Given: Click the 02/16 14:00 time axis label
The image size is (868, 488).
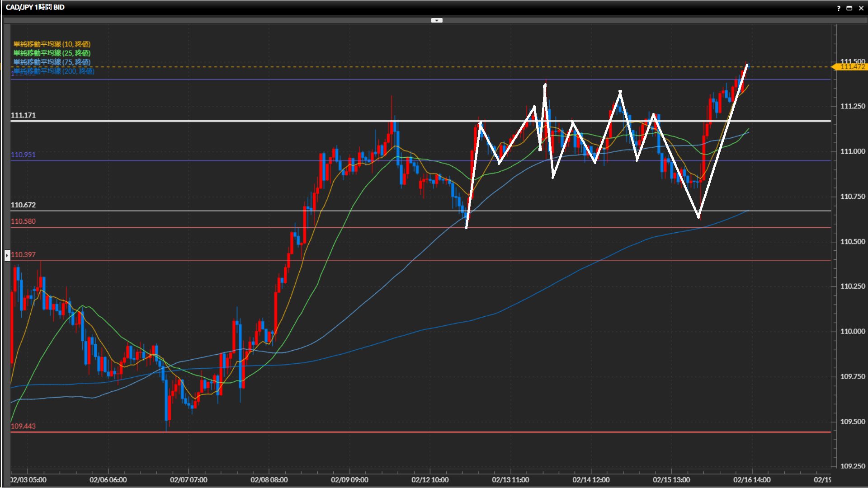Looking at the screenshot, I should click(752, 480).
